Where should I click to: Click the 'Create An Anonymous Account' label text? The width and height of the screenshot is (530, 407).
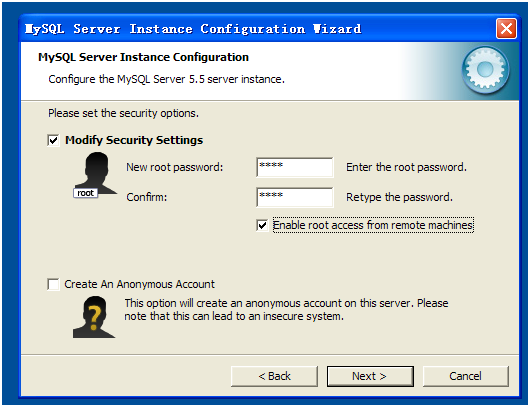[139, 284]
